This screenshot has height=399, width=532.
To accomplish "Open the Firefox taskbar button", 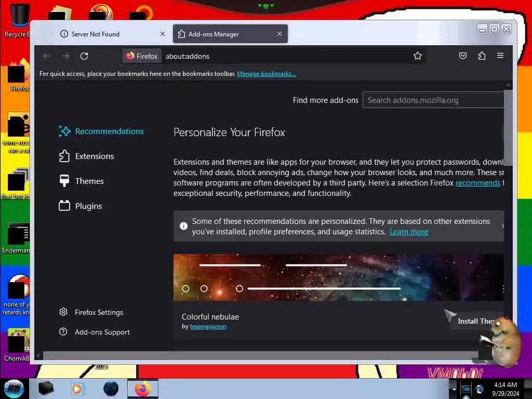I will (143, 389).
